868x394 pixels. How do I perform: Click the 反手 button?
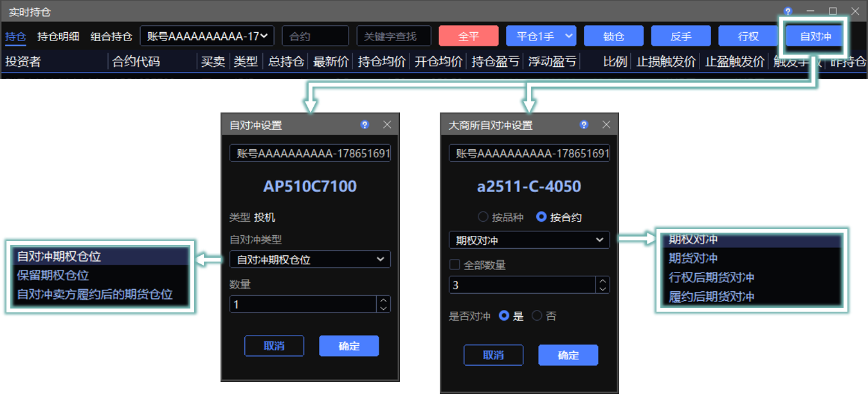681,36
